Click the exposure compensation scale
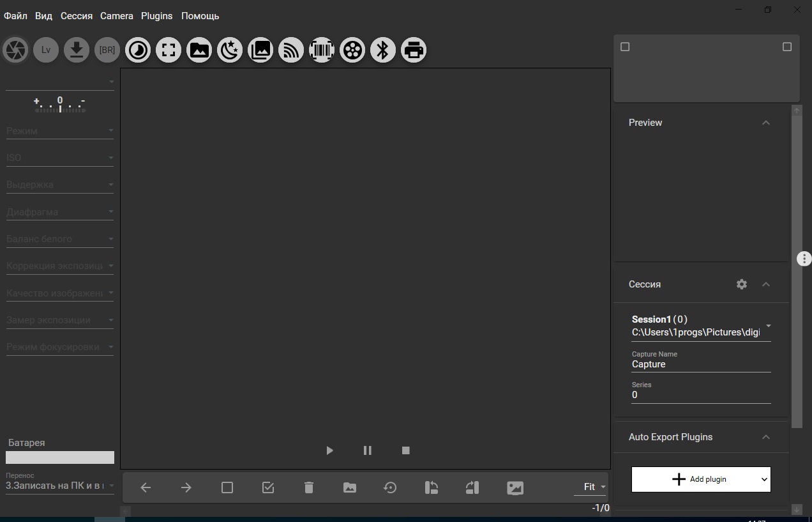The image size is (812, 522). pos(60,105)
